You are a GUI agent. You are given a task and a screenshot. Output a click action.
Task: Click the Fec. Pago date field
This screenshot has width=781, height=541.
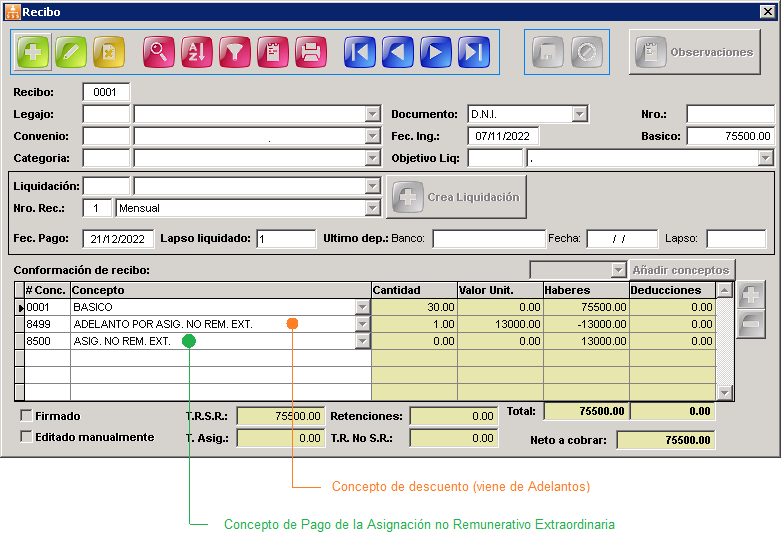click(118, 239)
